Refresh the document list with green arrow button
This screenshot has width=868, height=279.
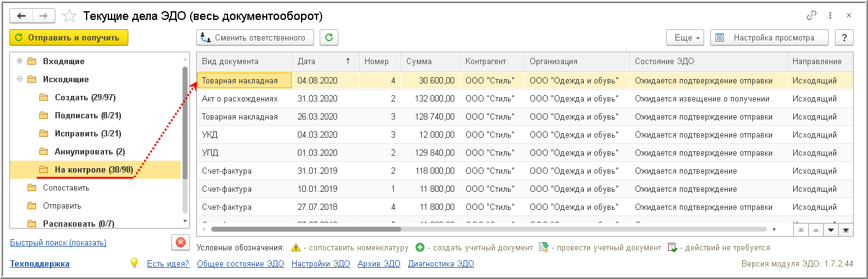coord(329,37)
